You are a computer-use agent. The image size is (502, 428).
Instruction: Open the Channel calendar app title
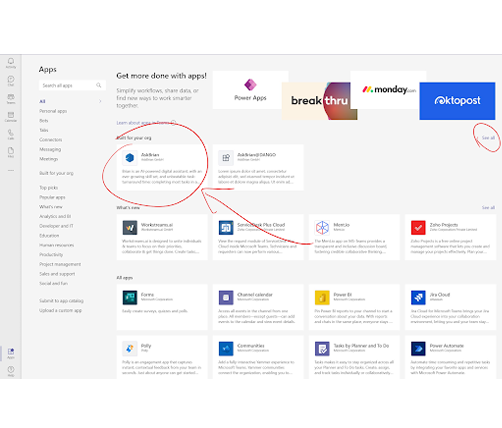click(255, 295)
